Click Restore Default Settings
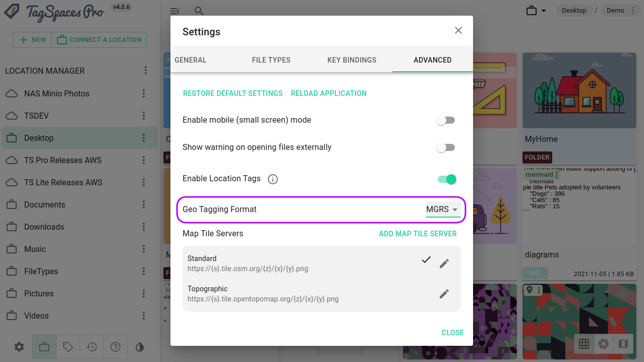 [232, 93]
